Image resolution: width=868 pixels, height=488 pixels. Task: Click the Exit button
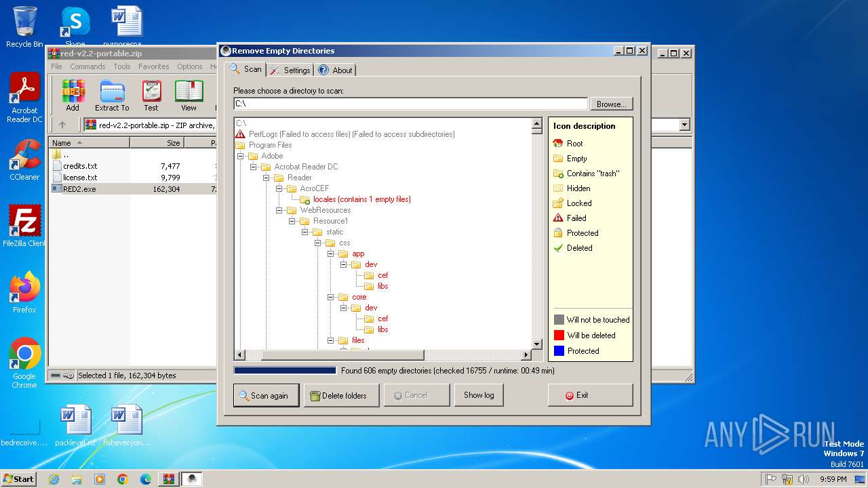point(590,395)
